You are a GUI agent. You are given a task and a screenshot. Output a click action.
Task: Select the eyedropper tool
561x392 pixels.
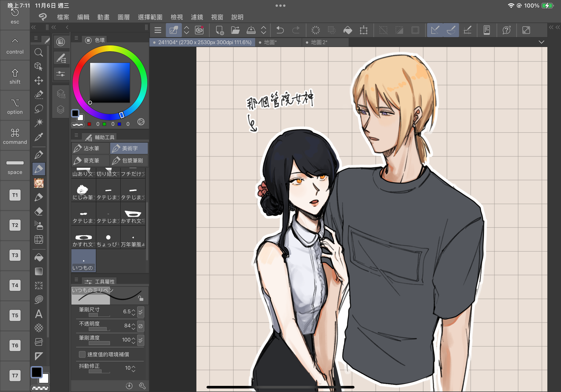click(39, 137)
